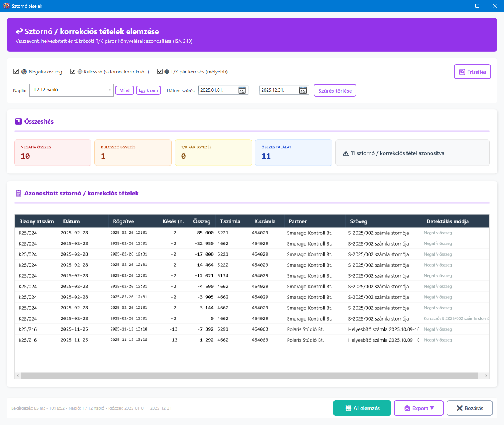Sort by Összeg column header
This screenshot has width=504, height=425.
click(202, 221)
